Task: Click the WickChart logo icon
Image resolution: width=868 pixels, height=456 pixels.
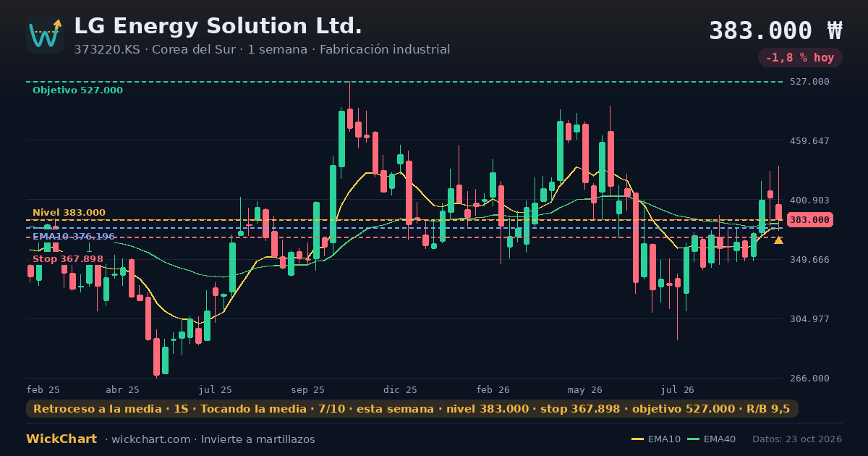Action: 45,35
